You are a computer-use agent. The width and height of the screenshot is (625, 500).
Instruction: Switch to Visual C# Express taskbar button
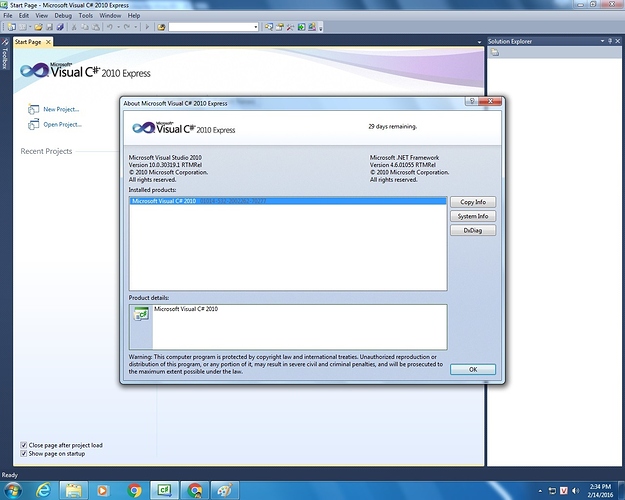tap(164, 490)
